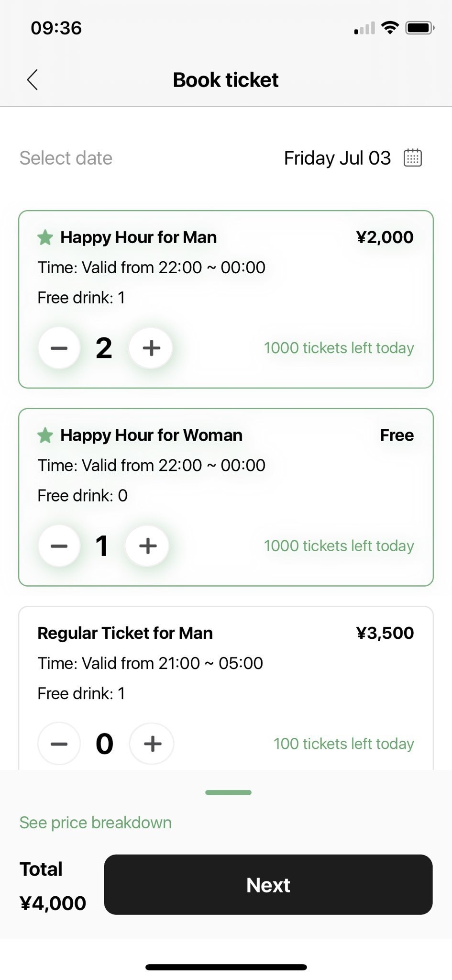
Task: Open the calendar date picker icon
Action: (412, 157)
